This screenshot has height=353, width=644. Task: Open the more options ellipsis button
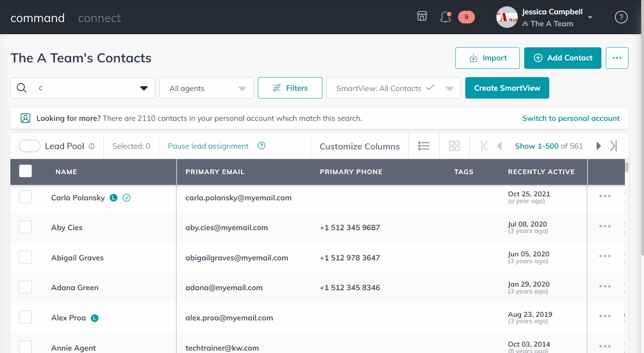coord(617,58)
